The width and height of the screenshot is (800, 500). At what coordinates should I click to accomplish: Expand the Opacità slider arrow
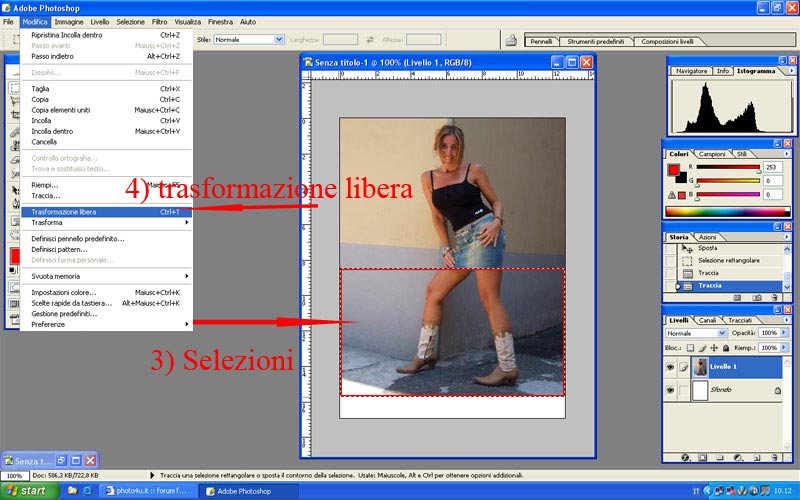[x=785, y=333]
